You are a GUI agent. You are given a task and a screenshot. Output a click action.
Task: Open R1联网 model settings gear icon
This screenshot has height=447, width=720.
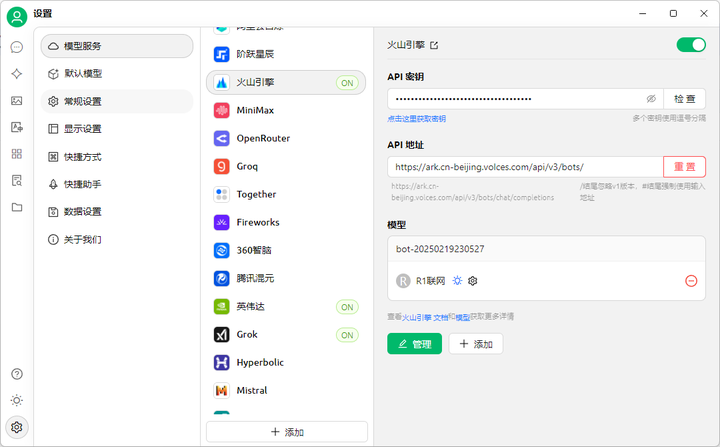pos(472,281)
